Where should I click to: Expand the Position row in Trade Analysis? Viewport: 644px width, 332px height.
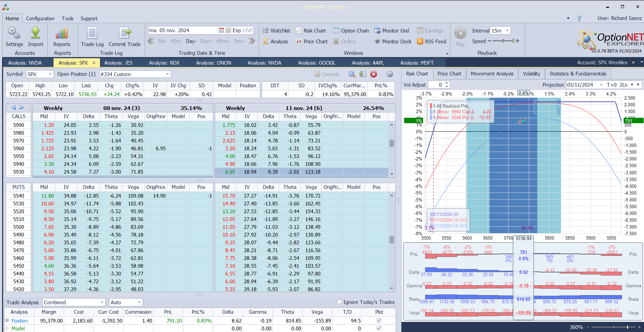click(7, 320)
